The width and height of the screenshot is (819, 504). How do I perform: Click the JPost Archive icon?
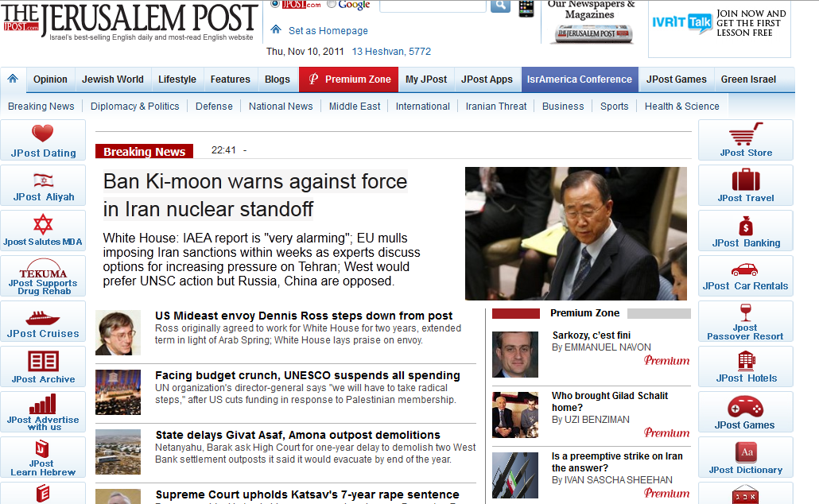[44, 361]
